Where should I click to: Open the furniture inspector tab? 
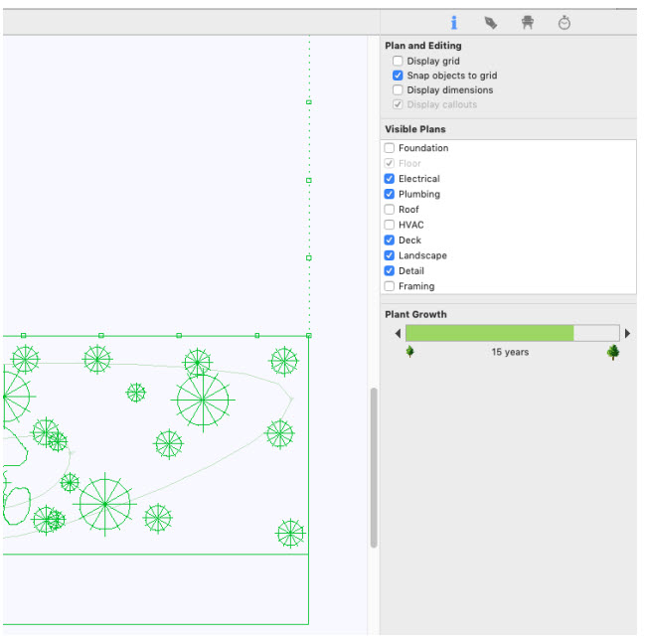528,22
